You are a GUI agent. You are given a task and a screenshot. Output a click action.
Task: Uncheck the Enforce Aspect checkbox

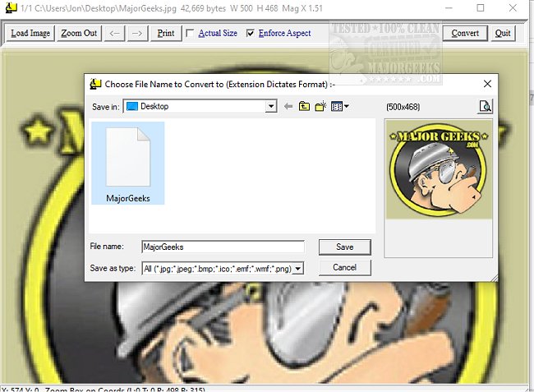click(x=251, y=34)
